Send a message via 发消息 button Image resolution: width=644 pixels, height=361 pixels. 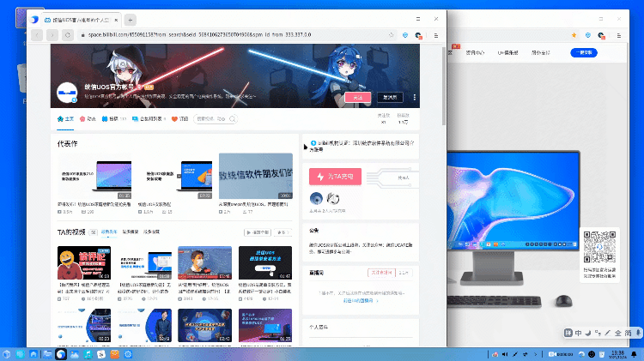coord(390,97)
